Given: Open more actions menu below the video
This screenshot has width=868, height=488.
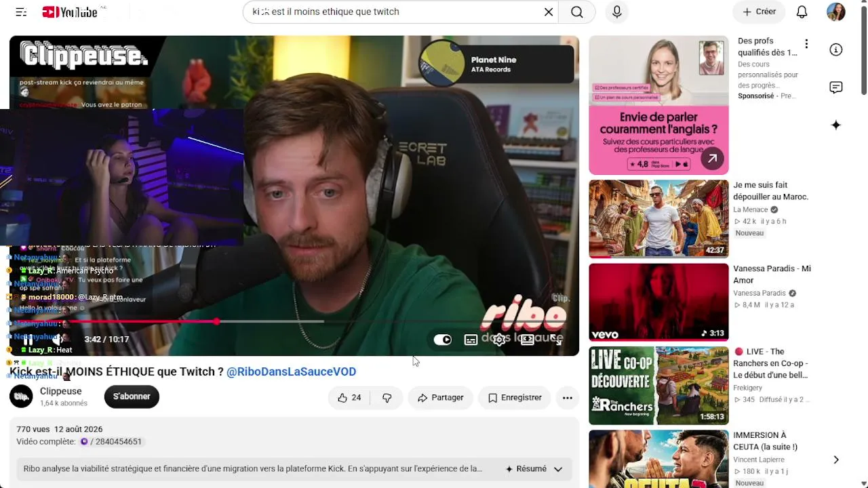Looking at the screenshot, I should point(568,398).
